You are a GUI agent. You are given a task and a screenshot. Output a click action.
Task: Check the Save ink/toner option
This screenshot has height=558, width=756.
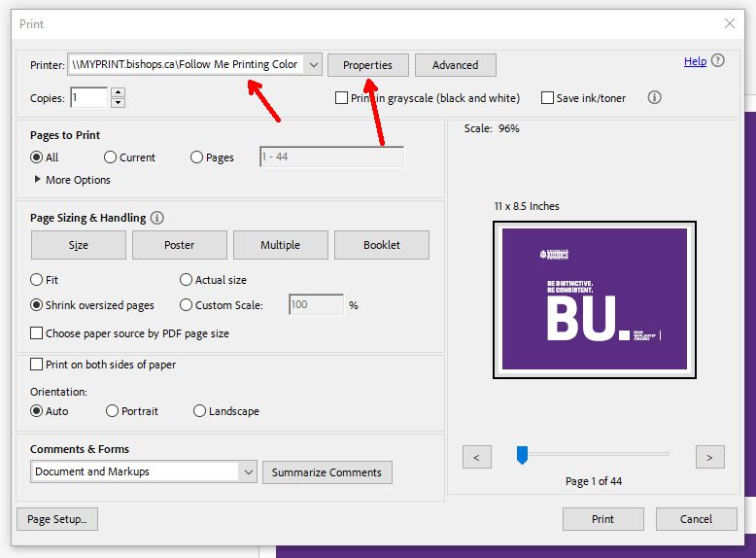tap(547, 98)
